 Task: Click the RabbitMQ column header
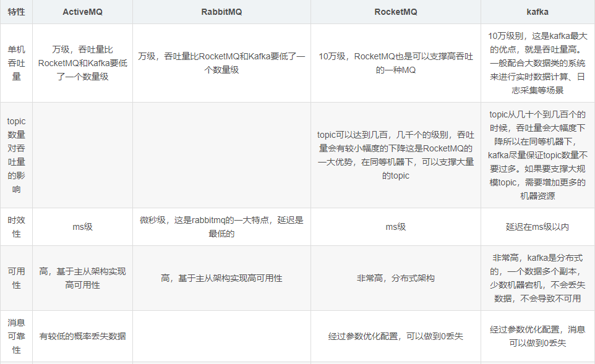(x=221, y=12)
